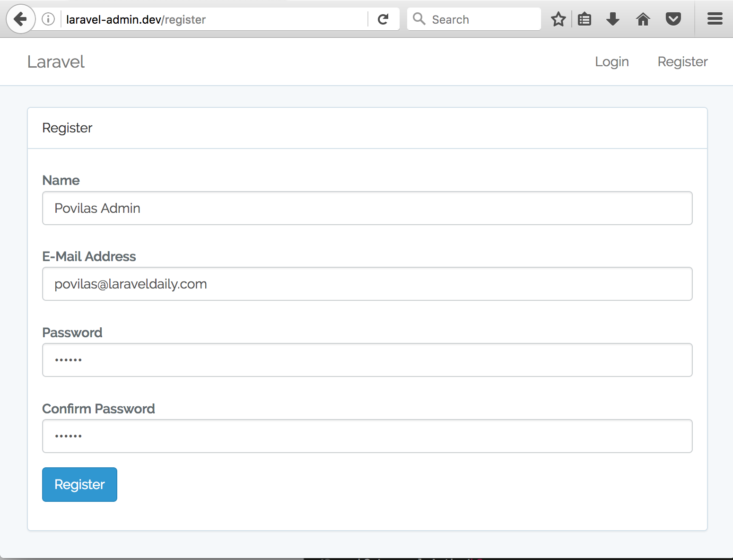Focus the Password field
The width and height of the screenshot is (733, 560).
[x=366, y=360]
